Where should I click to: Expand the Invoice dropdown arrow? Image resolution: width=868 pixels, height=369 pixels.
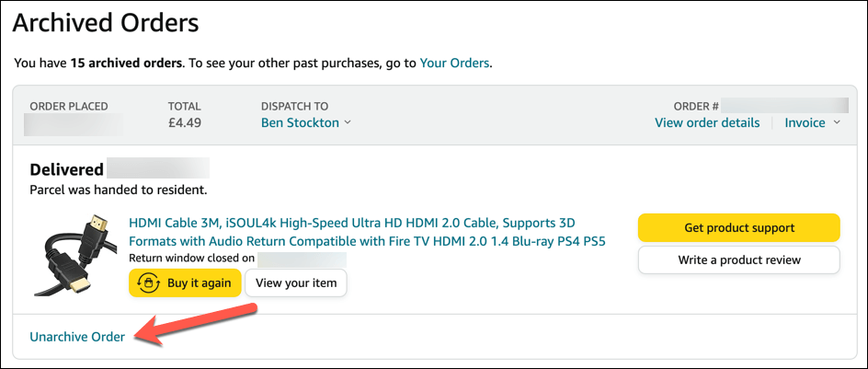[837, 123]
